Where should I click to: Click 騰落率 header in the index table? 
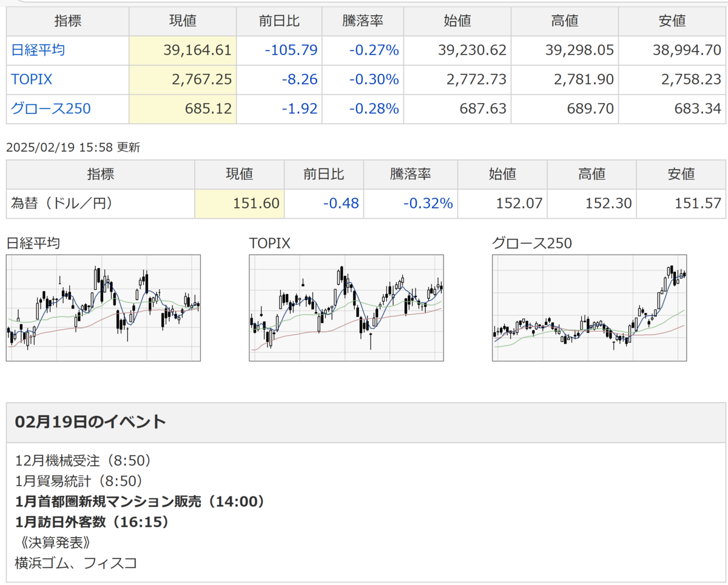362,21
